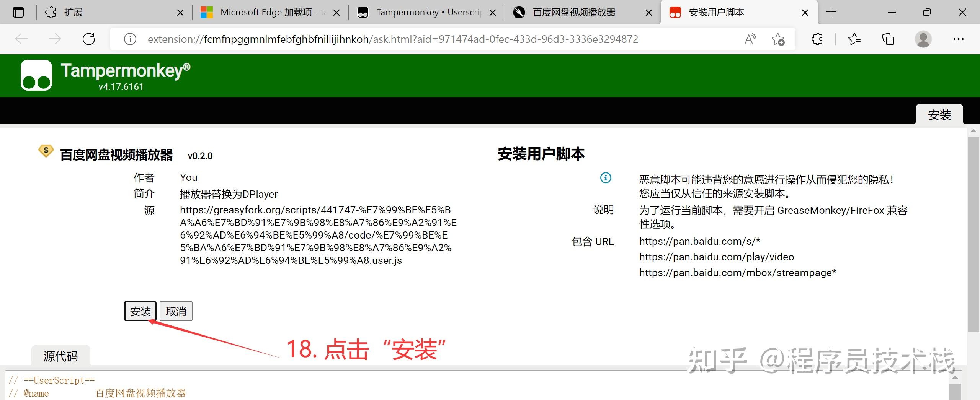Click the Tampermonkey v4.17.6161 version text
980x400 pixels.
point(121,87)
